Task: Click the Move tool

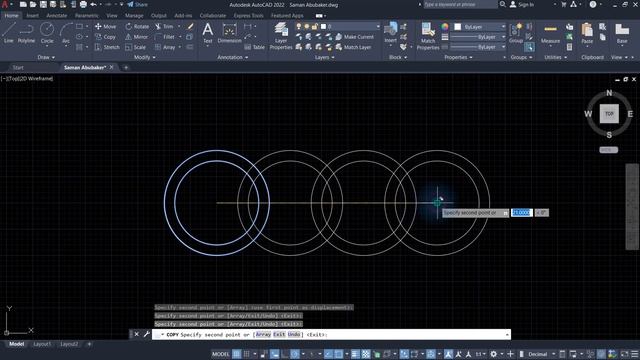Action: pyautogui.click(x=105, y=27)
